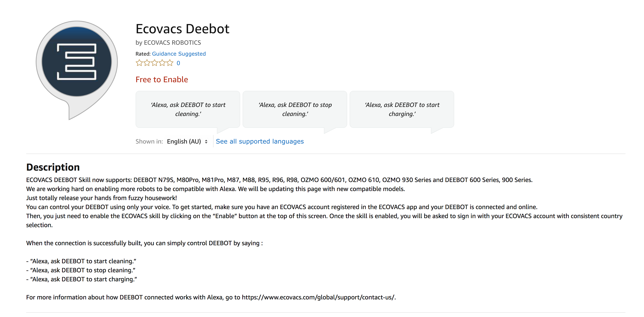Expand the English (AU) language dropdown
Viewport: 644px width, 317px height.
pyautogui.click(x=187, y=142)
